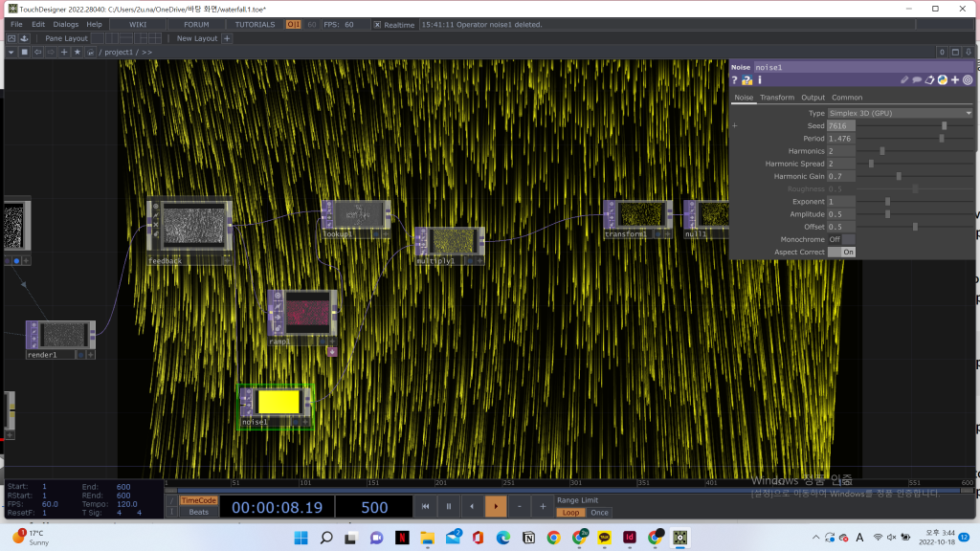Viewport: 980px width, 551px height.
Task: Open the Python language icon in parameter panel
Action: 943,80
